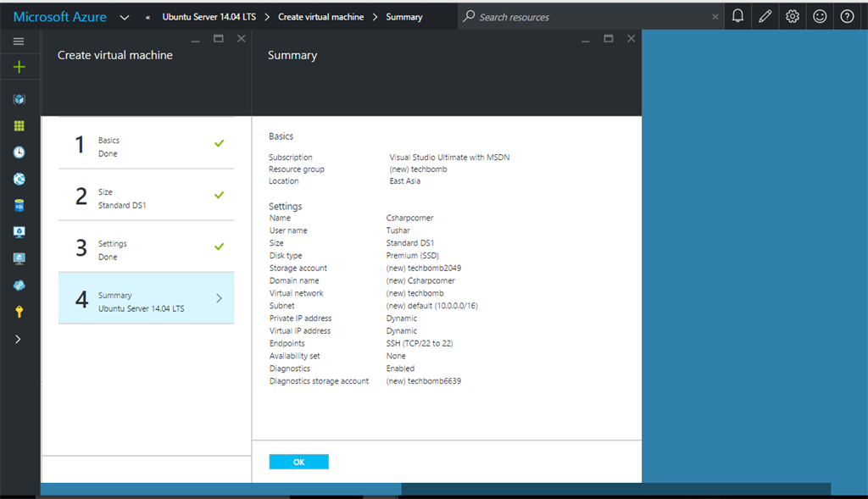Click the OK button
Viewport: 868px width, 499px height.
299,462
